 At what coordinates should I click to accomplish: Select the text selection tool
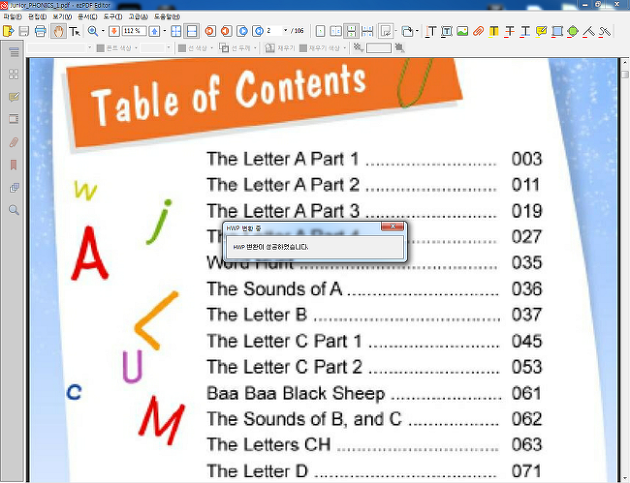click(74, 31)
